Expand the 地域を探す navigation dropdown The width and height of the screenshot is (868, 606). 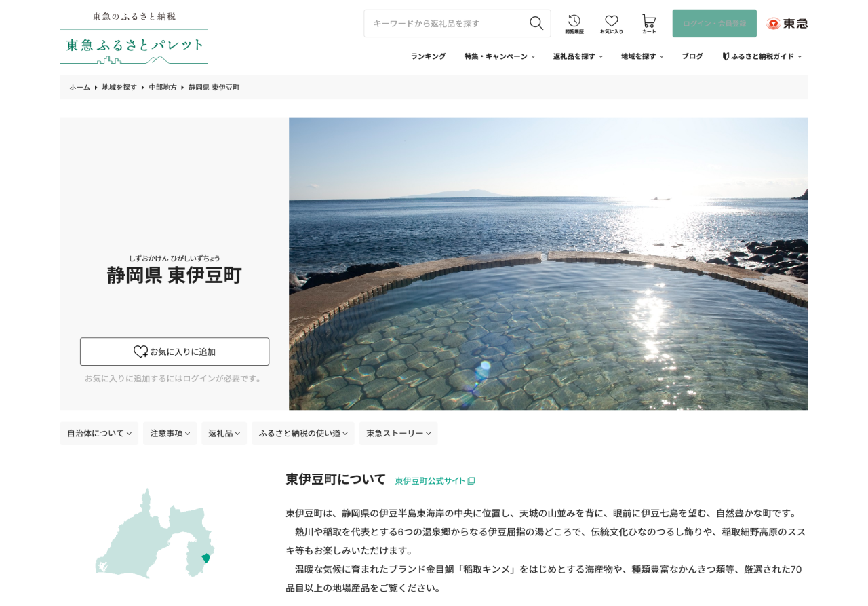[x=642, y=56]
